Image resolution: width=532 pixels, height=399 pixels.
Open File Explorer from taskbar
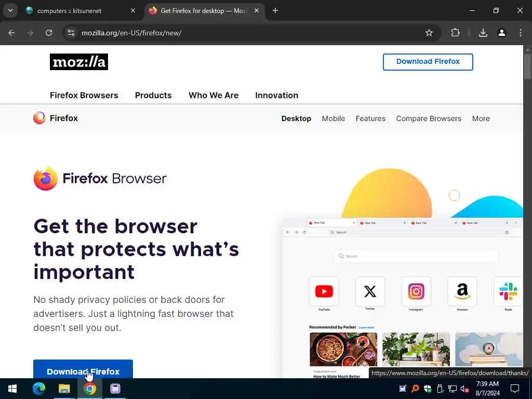tap(64, 389)
